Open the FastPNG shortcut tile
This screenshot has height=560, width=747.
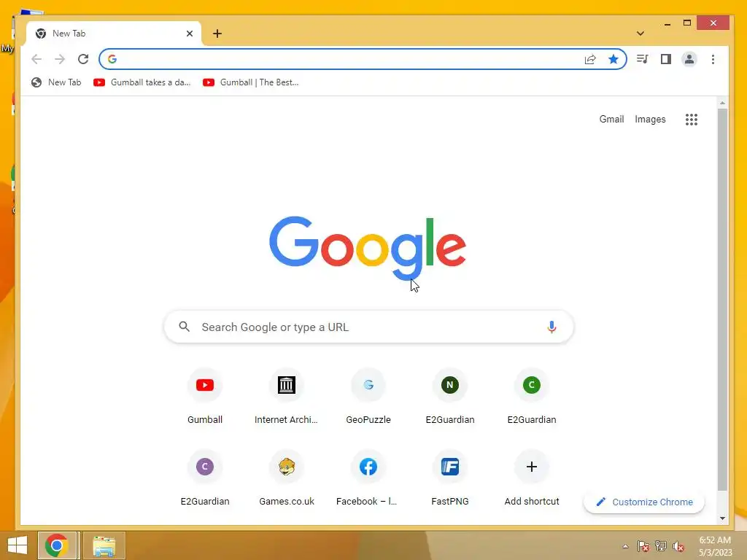coord(449,478)
